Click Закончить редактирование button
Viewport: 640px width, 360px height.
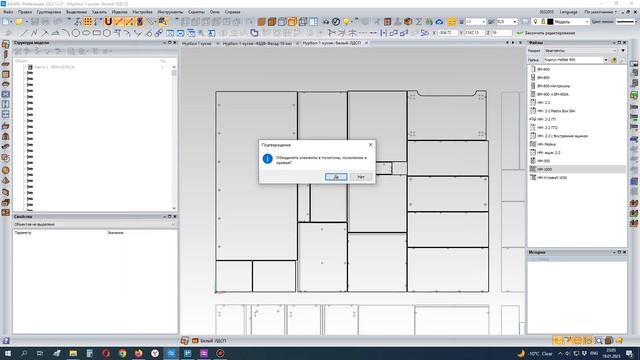[x=545, y=33]
